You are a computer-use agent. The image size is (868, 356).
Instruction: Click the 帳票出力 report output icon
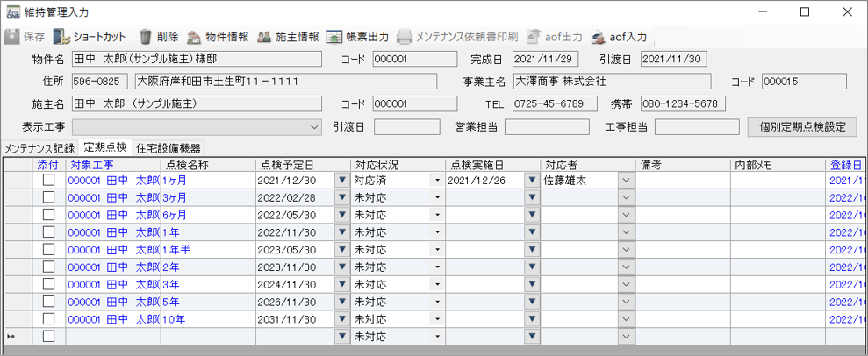pos(334,37)
